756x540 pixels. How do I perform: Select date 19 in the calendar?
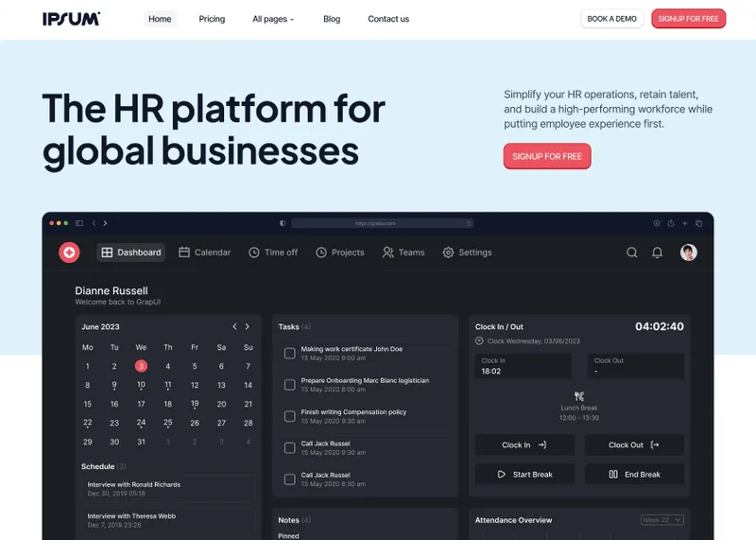195,404
